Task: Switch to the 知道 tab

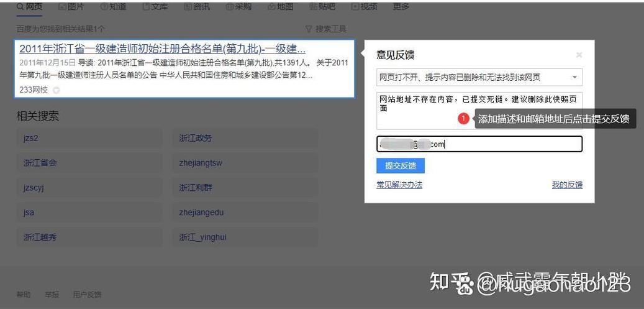Action: tap(114, 7)
